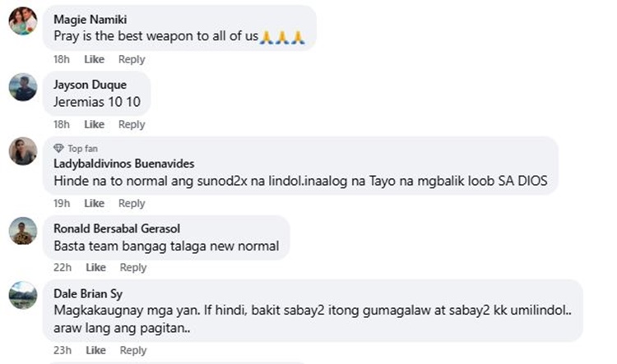Reply to Ladybaldivinos Buenavides' comment
The height and width of the screenshot is (364, 617).
click(x=132, y=204)
